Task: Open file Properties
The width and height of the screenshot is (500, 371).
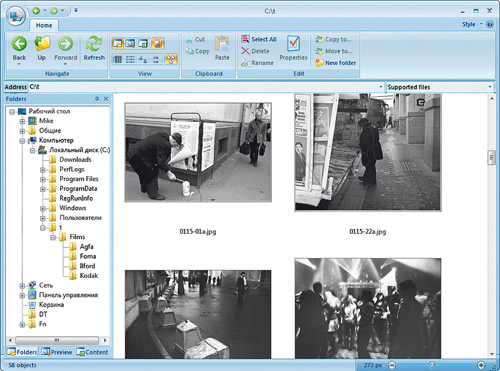Action: point(293,48)
